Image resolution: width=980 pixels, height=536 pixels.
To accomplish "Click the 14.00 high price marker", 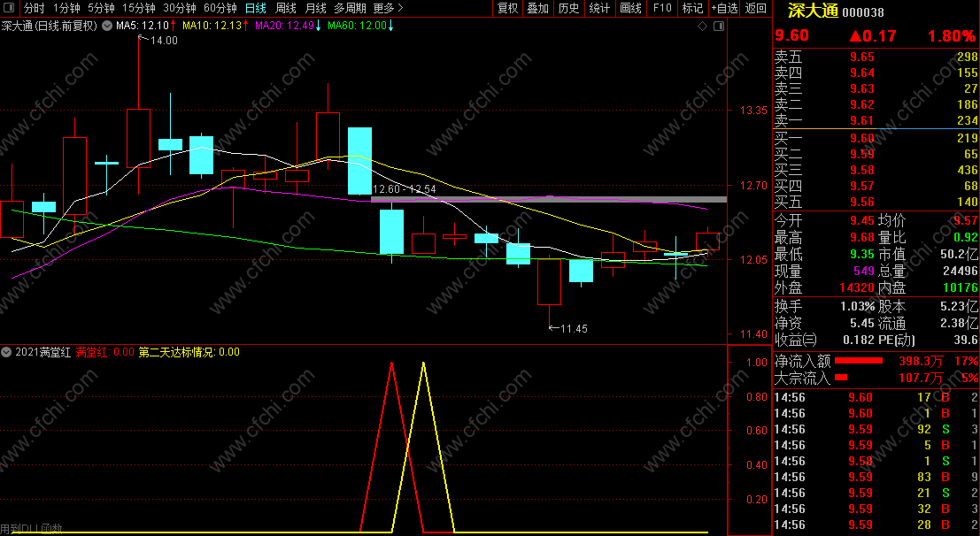I will click(164, 41).
